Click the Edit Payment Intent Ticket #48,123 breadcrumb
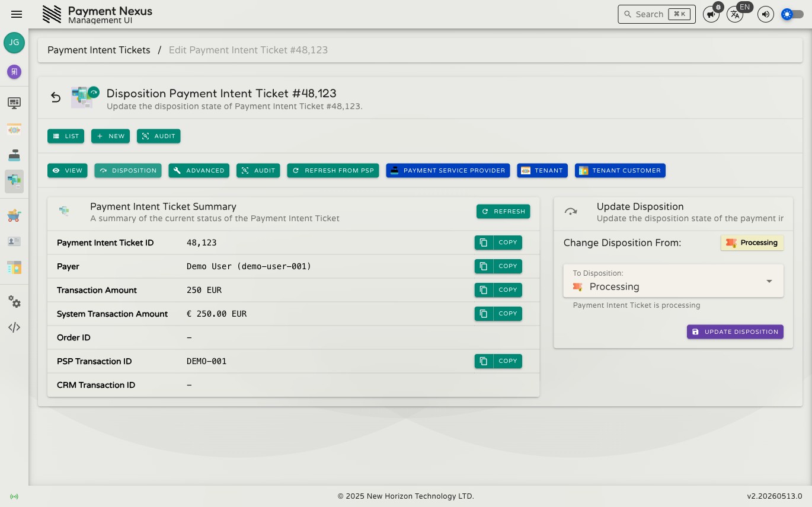812x507 pixels. tap(248, 50)
